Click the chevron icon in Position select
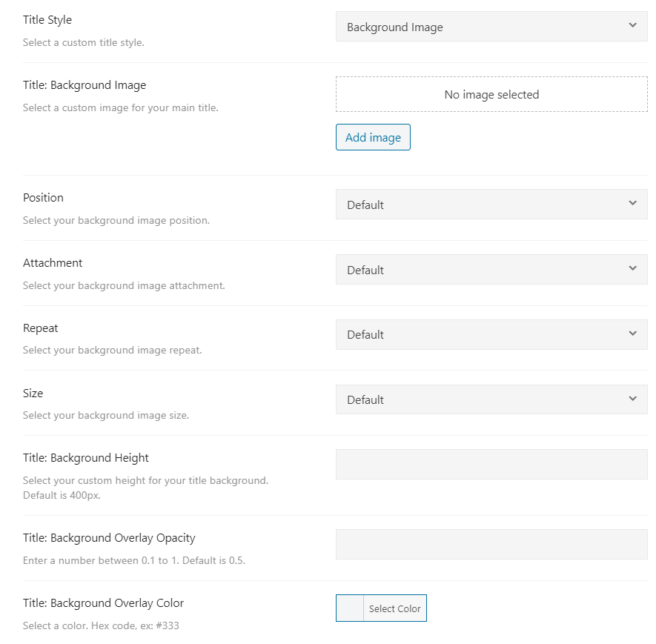656x644 pixels. (x=632, y=204)
